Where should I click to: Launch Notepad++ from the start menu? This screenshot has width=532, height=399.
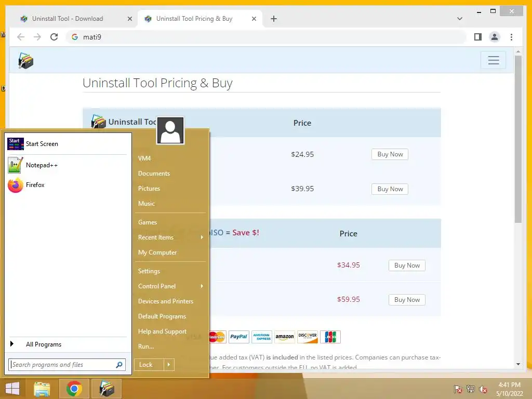click(67, 165)
